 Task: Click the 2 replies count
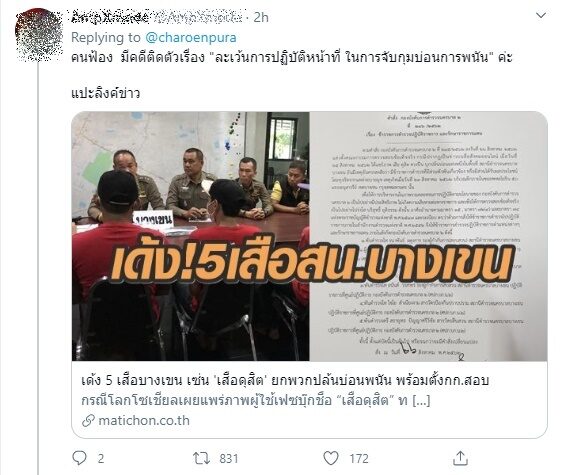(x=101, y=459)
